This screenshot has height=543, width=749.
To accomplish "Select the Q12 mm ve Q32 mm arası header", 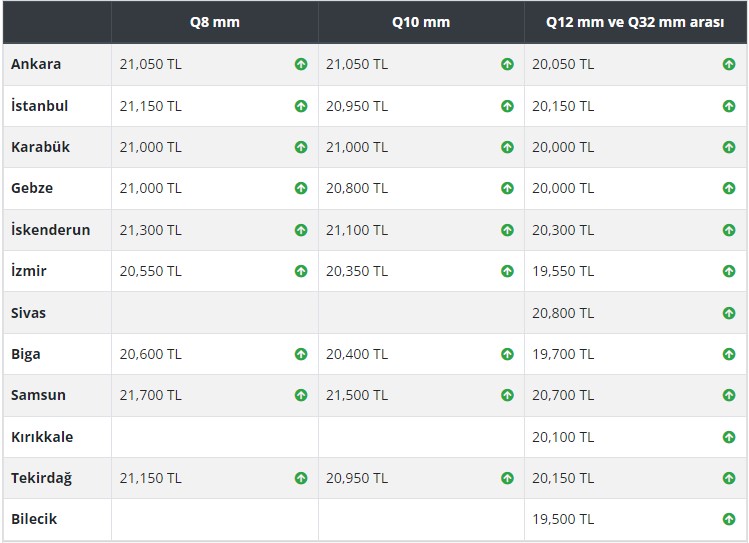I will click(635, 22).
